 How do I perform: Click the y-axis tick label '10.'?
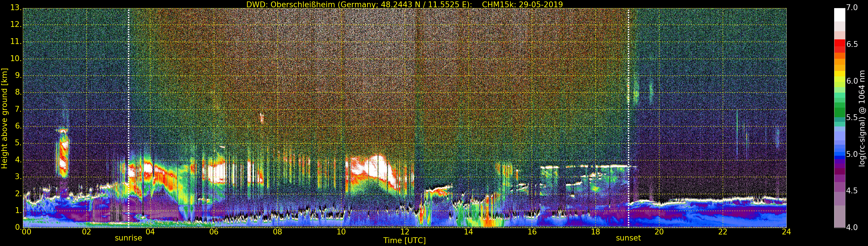(16, 58)
